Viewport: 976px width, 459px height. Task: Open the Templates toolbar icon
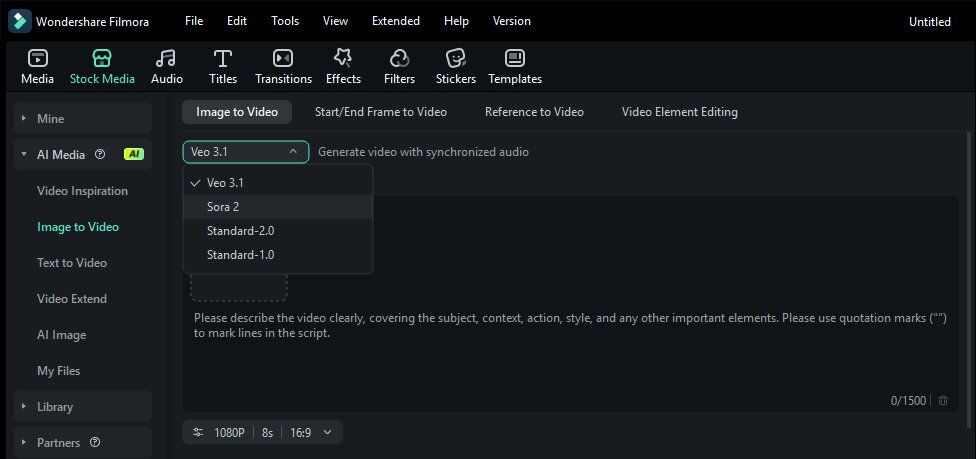tap(515, 66)
